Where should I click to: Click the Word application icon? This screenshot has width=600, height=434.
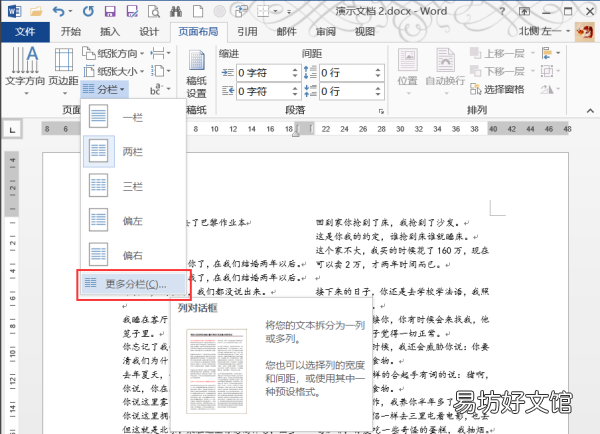14,11
